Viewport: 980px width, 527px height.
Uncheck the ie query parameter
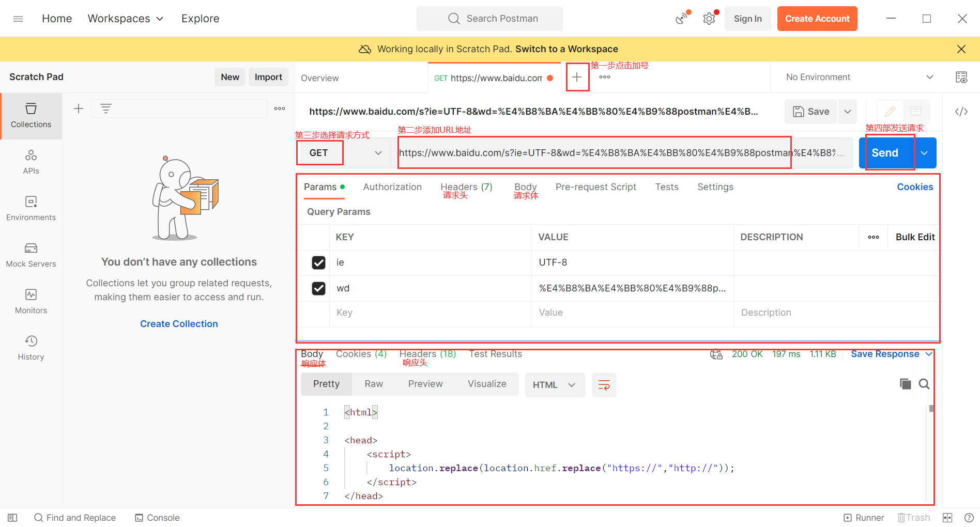(x=318, y=262)
